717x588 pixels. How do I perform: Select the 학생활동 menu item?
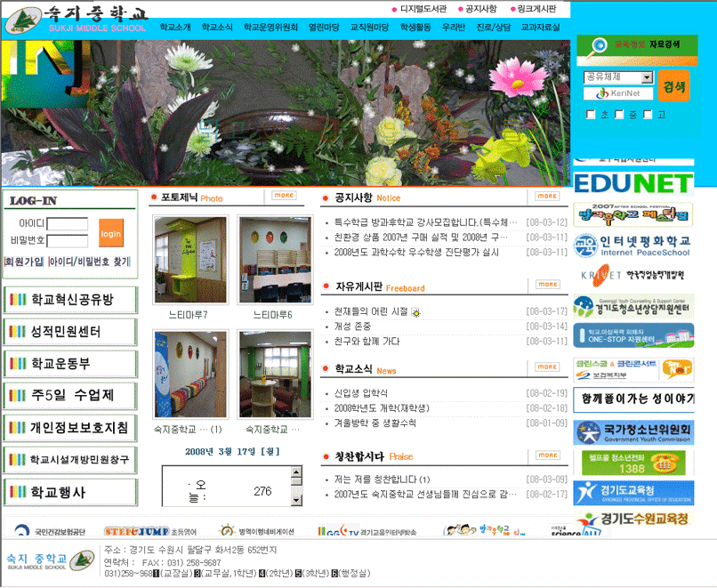tap(415, 28)
